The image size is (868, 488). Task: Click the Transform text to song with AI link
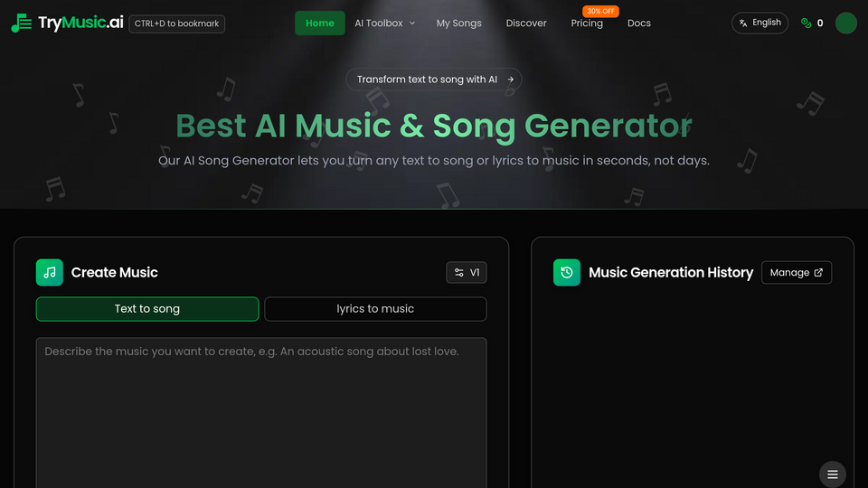click(434, 80)
